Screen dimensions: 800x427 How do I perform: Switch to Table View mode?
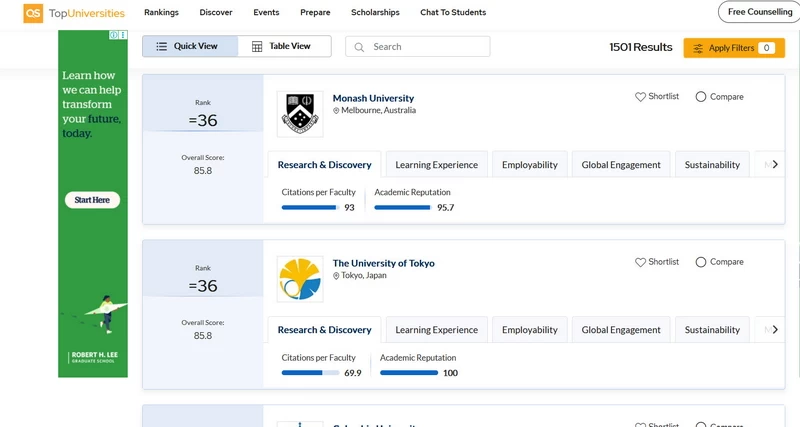tap(284, 47)
